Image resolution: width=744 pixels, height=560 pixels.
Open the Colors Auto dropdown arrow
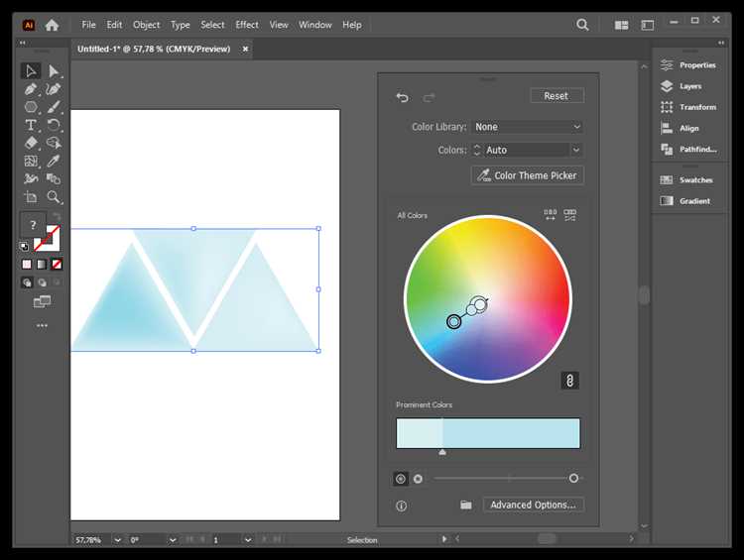[576, 150]
